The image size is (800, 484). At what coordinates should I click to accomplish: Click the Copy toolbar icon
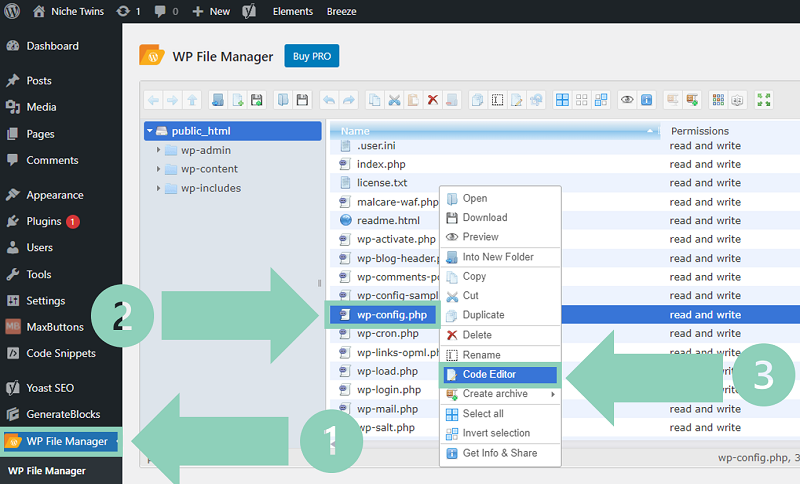(x=374, y=100)
